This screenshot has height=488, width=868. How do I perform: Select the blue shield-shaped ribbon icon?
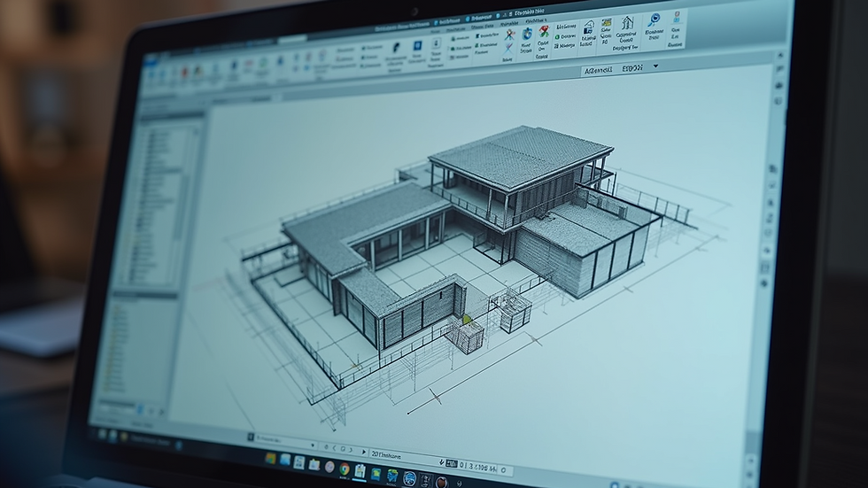(x=527, y=35)
